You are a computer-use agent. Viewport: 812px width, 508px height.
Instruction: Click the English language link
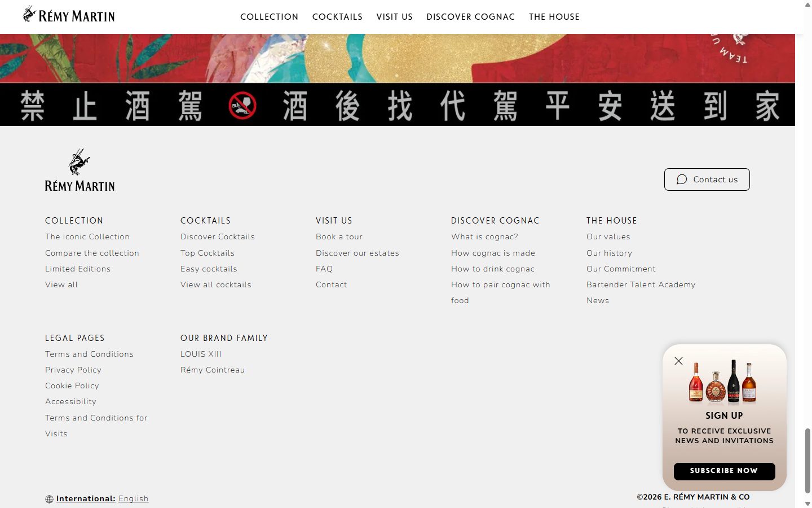coord(134,498)
